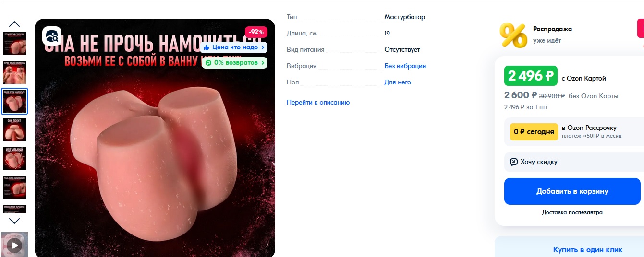This screenshot has width=644, height=257.
Task: Select the '2 600 ₽' price without Ozon Card
Action: coord(521,95)
